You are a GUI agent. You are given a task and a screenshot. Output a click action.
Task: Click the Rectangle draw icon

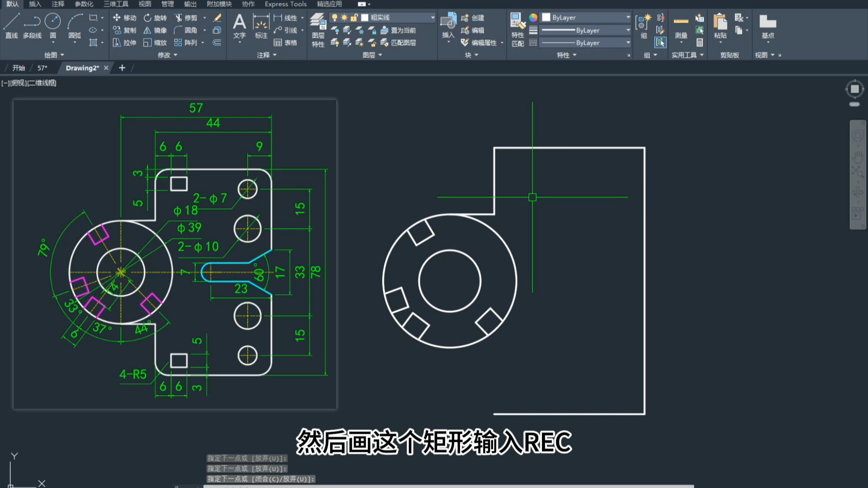[93, 18]
